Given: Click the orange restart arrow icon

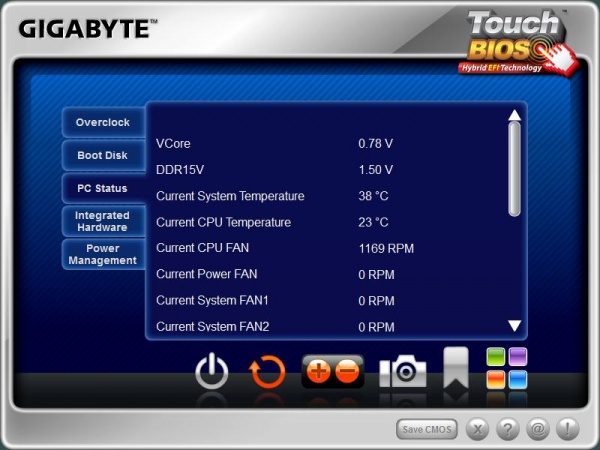Looking at the screenshot, I should click(267, 372).
